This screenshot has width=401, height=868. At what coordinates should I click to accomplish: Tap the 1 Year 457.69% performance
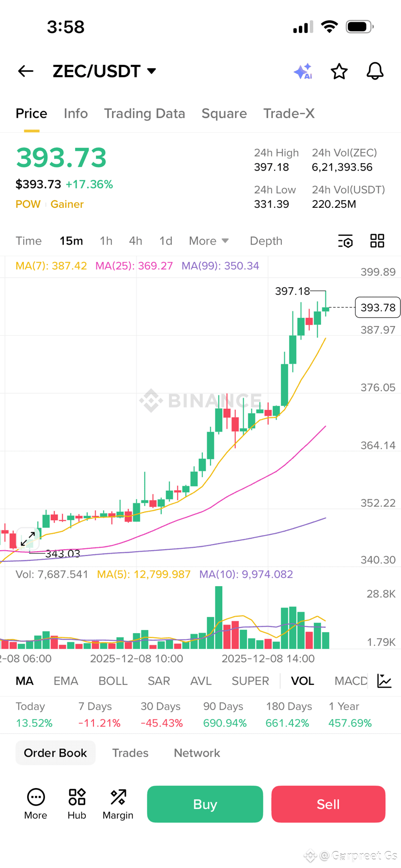tap(350, 714)
